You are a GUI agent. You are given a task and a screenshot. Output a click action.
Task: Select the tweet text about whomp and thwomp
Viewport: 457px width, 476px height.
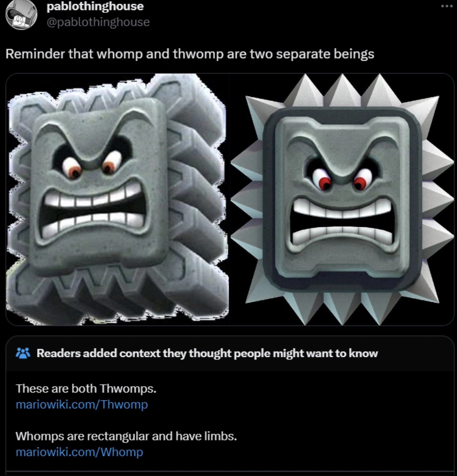tap(190, 54)
